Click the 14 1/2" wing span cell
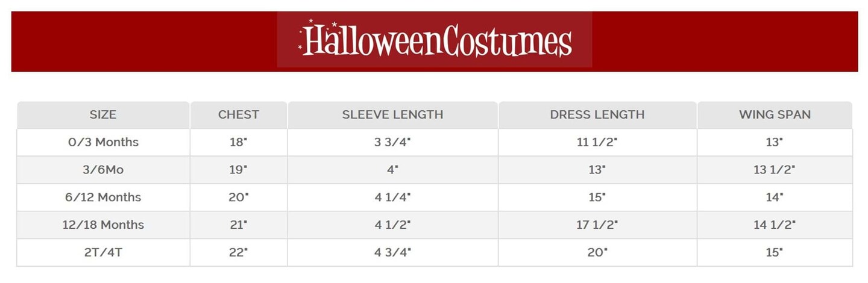Image resolution: width=868 pixels, height=283 pixels. click(775, 225)
